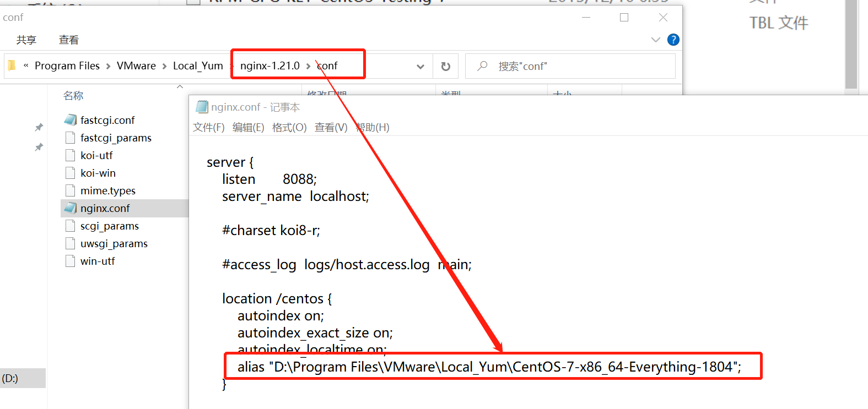868x409 pixels.
Task: Select the fastcgi_params file name
Action: pyautogui.click(x=116, y=138)
